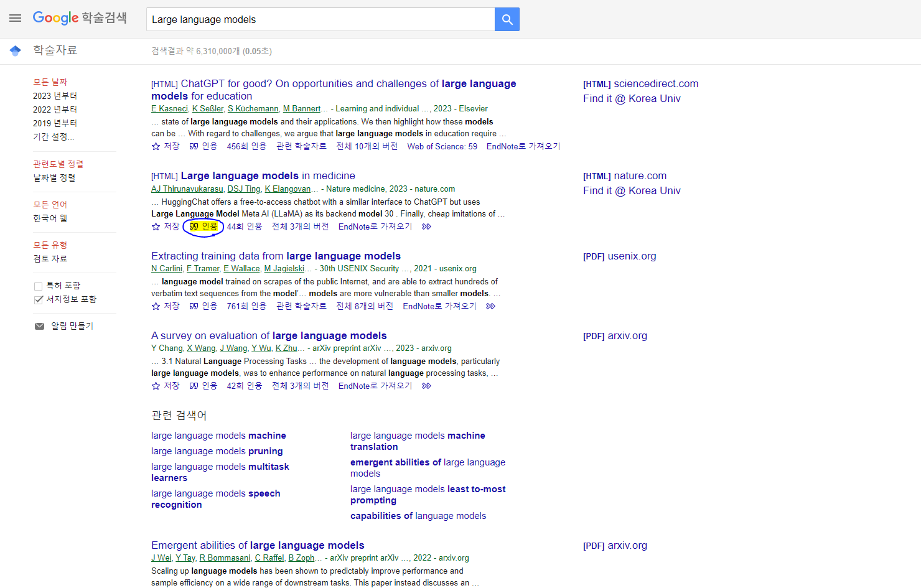Click the cite quote icon under ChatGPT for good

[194, 146]
